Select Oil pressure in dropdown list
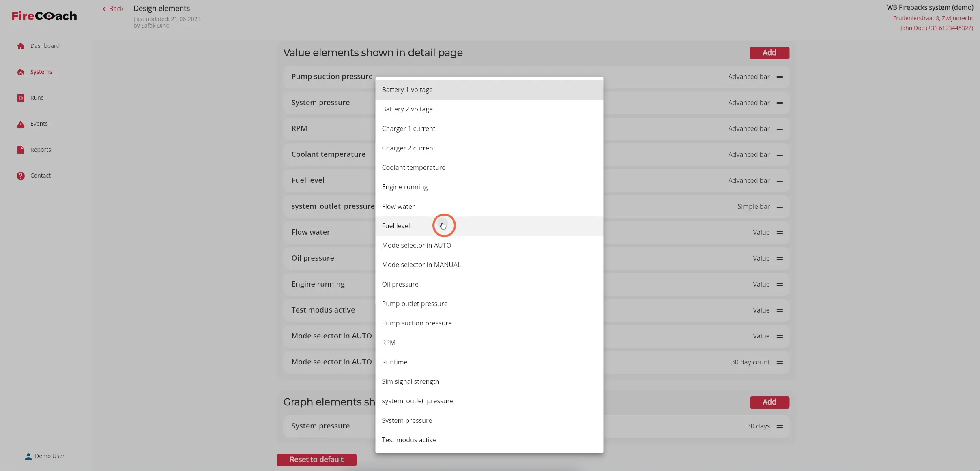Screen dimensions: 980x471 click(489, 285)
